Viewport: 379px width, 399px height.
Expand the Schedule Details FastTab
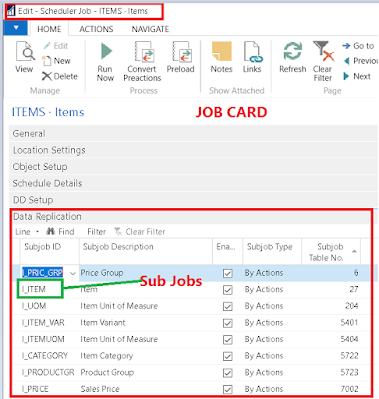[x=193, y=183]
